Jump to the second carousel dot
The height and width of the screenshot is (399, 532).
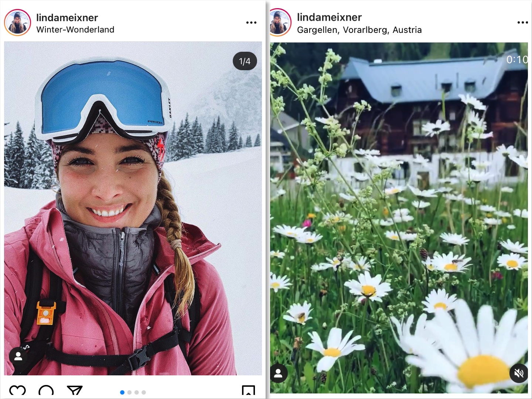click(129, 392)
